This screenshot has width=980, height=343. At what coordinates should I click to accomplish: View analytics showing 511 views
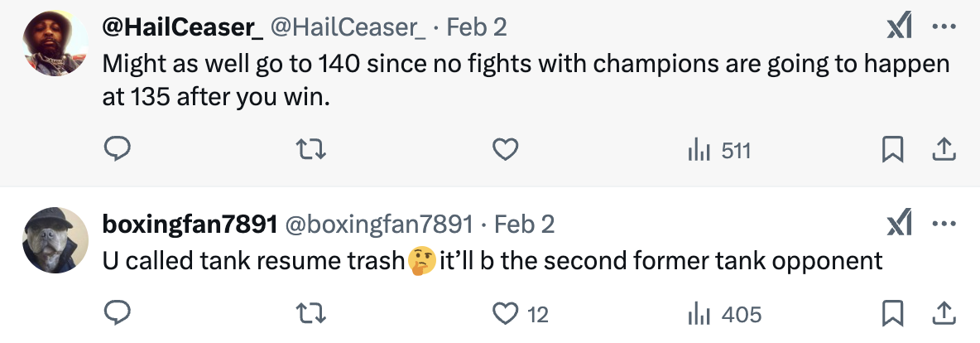coord(718,150)
